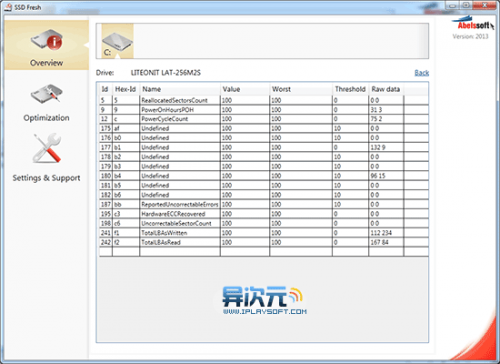
Task: Select the PowerOnHoursPOH row
Action: point(264,110)
